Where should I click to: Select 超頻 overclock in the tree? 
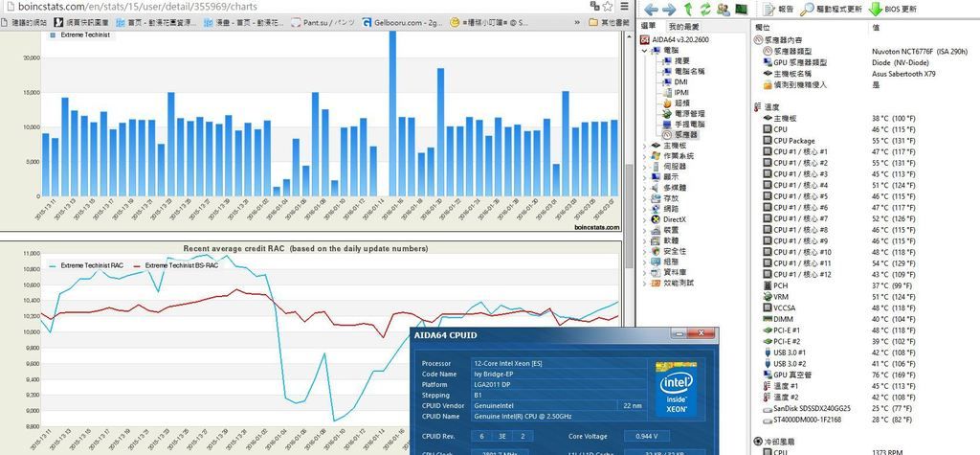click(x=681, y=103)
